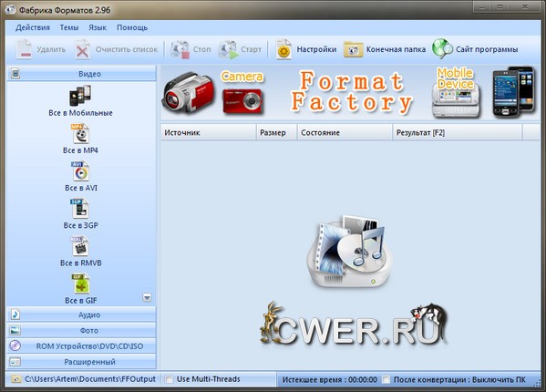Image resolution: width=546 pixels, height=392 pixels.
Task: Select the Все в MP4 icon
Action: click(x=80, y=134)
